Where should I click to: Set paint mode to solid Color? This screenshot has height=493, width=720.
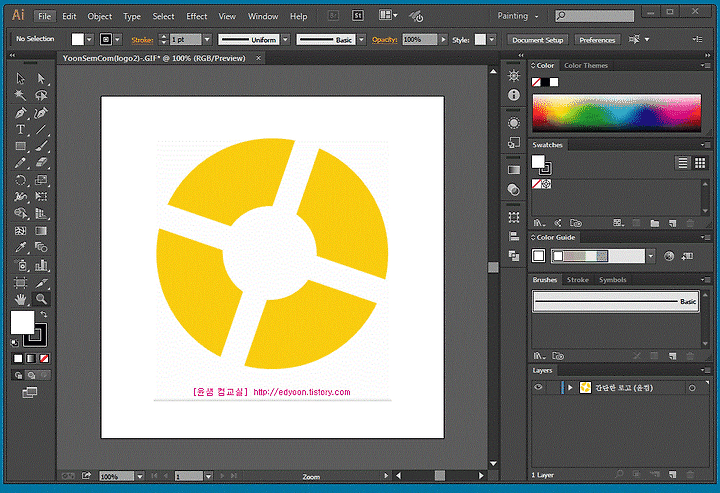(18, 359)
